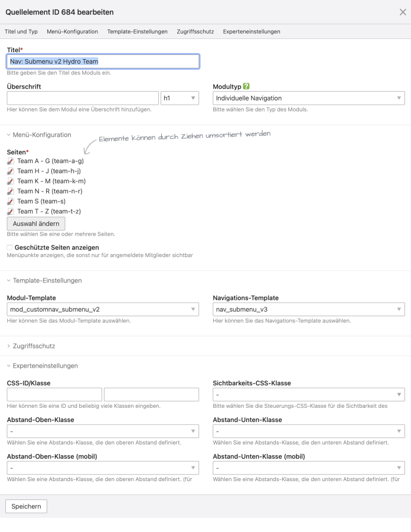Open the h1 heading level dropdown
The image size is (411, 532).
(x=180, y=98)
